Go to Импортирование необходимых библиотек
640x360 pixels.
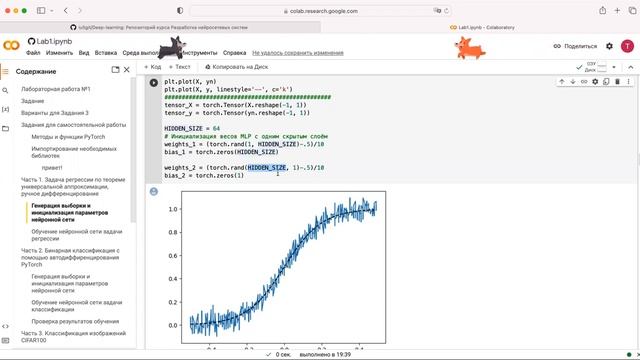[x=74, y=152]
